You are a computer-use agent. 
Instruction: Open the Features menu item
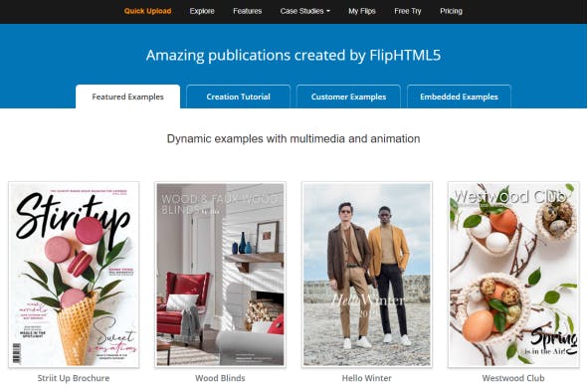(248, 11)
